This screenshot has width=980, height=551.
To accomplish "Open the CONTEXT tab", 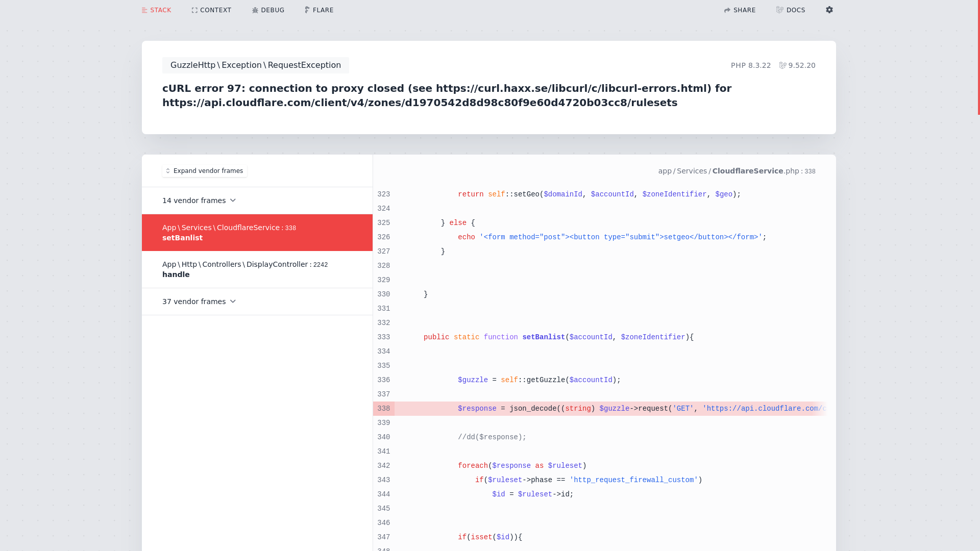I will 211,10.
